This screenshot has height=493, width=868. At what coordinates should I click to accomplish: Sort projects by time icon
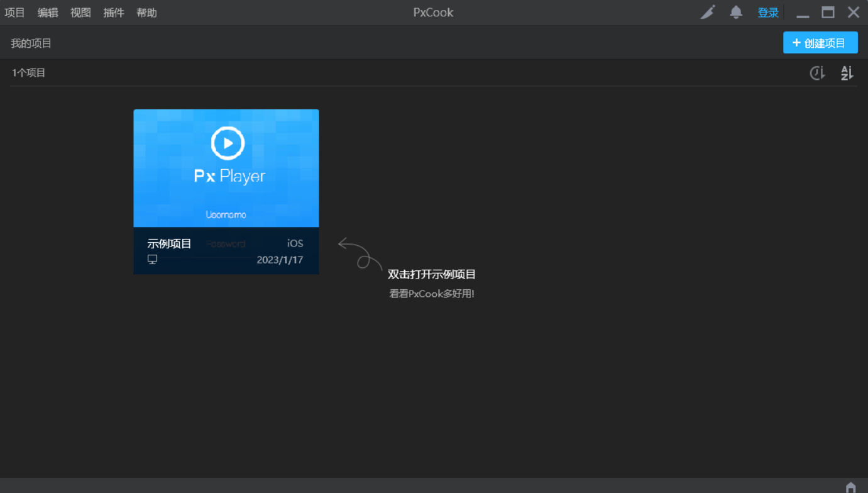pos(817,73)
